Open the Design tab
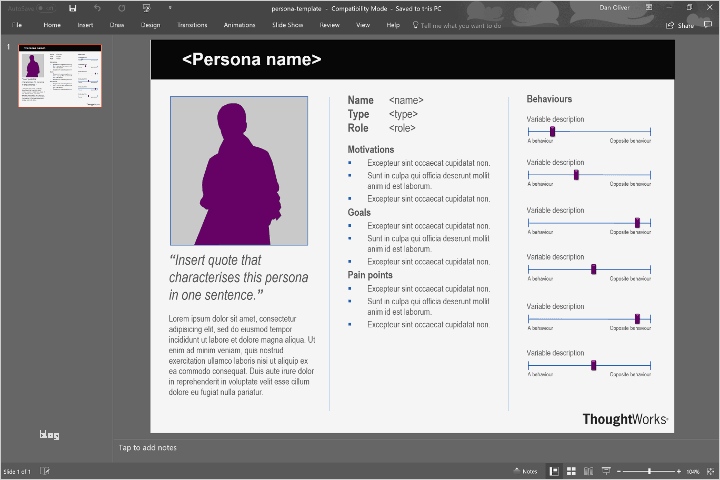This screenshot has width=720, height=480. click(150, 24)
